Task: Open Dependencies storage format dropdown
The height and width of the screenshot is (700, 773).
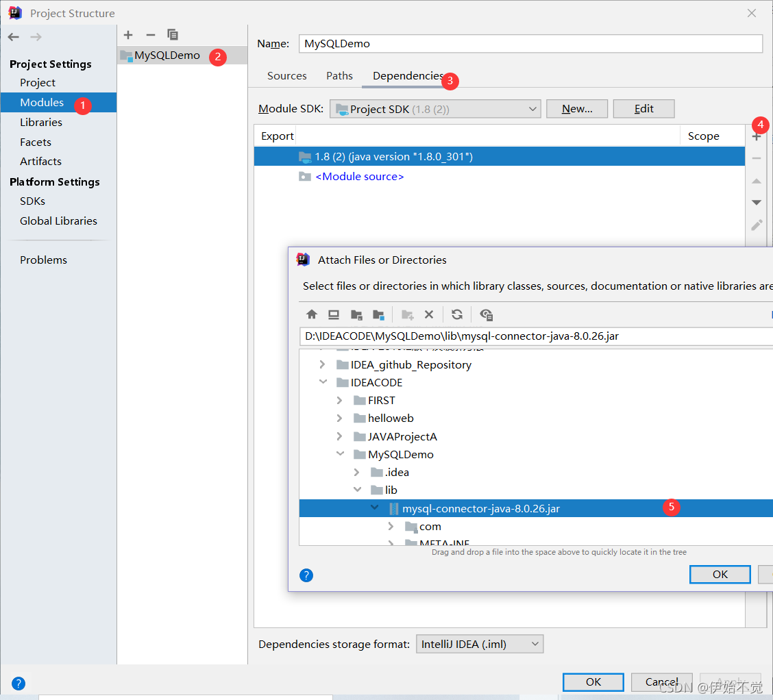Action: click(480, 644)
